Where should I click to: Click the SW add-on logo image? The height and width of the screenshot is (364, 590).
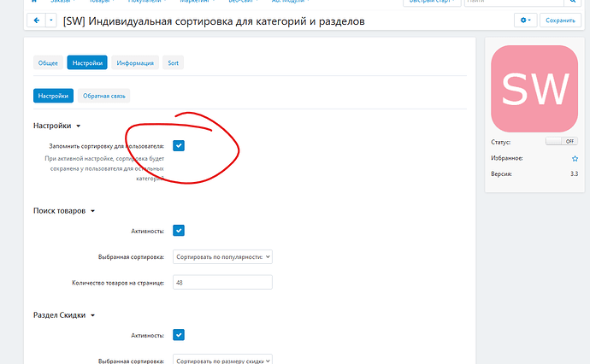click(534, 89)
